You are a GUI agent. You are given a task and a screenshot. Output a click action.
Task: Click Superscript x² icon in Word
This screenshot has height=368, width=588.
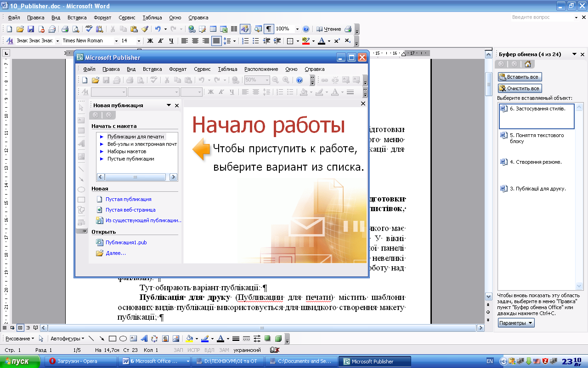tap(337, 41)
